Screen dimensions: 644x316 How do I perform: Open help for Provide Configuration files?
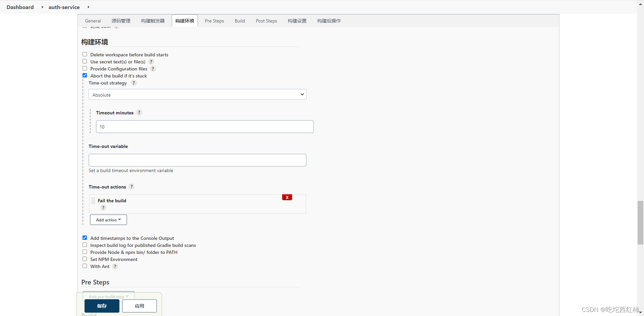point(153,69)
